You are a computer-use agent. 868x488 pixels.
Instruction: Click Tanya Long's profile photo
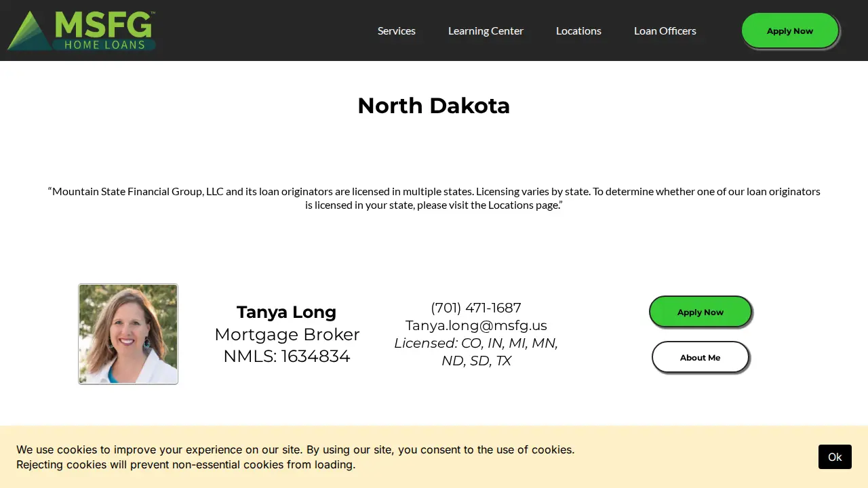click(128, 334)
